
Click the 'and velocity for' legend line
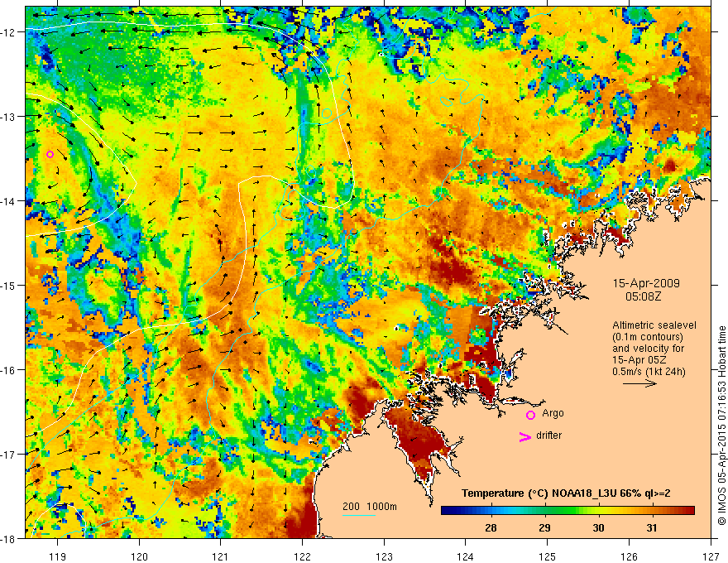[x=648, y=349]
